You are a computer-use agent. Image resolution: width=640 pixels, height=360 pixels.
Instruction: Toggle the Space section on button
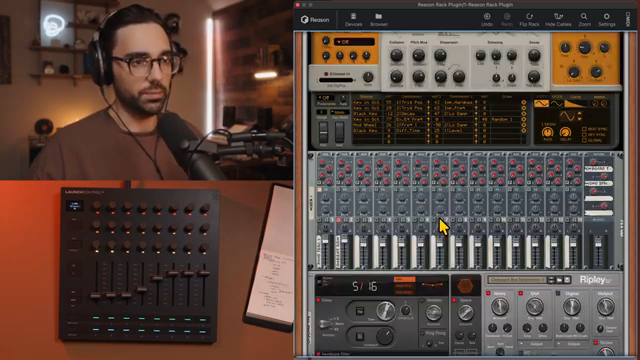point(454,300)
